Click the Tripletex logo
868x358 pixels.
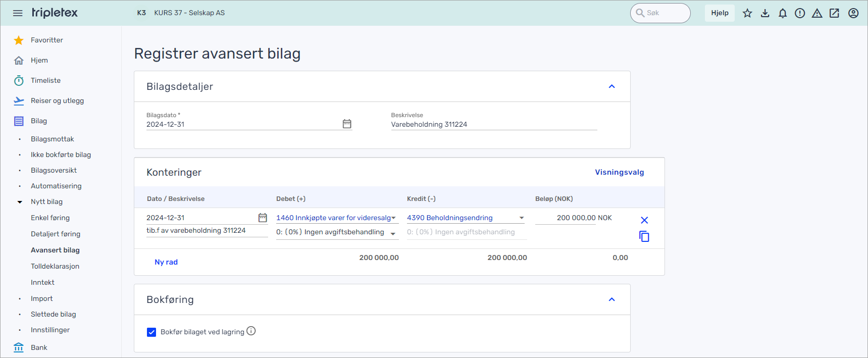(x=55, y=13)
